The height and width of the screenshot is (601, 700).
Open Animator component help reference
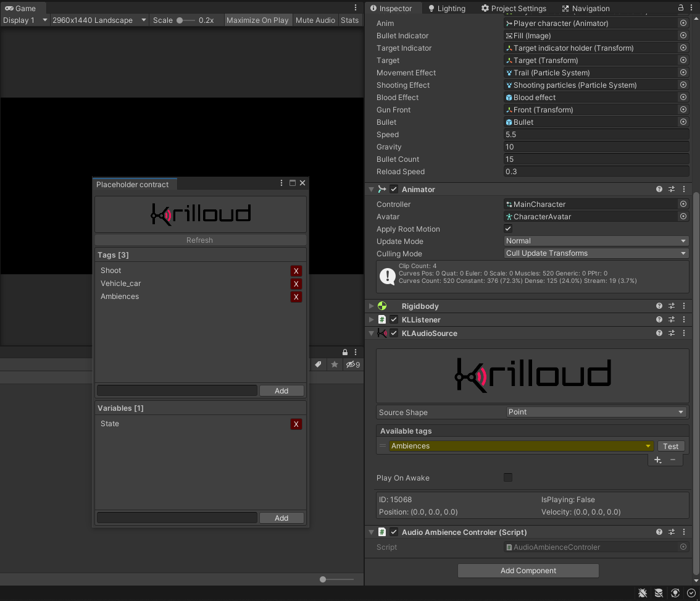[659, 190]
